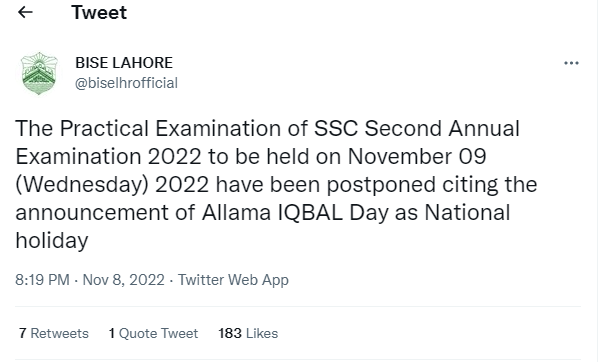Viewport: 610px width, 362px height.
Task: View the 1 Quote Tweet list
Action: click(x=153, y=333)
